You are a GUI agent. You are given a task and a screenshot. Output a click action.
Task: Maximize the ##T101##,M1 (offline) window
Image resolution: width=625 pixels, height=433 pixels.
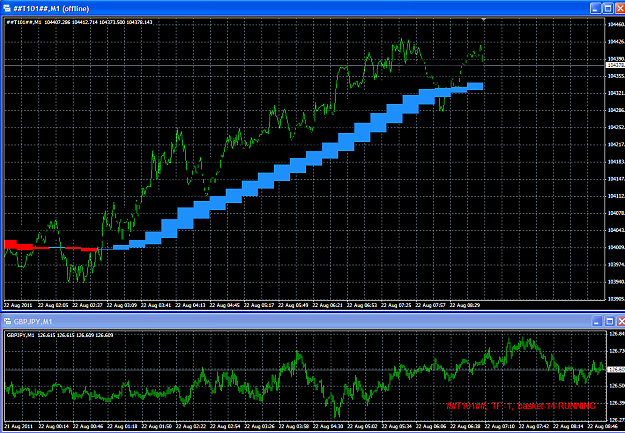coord(609,8)
